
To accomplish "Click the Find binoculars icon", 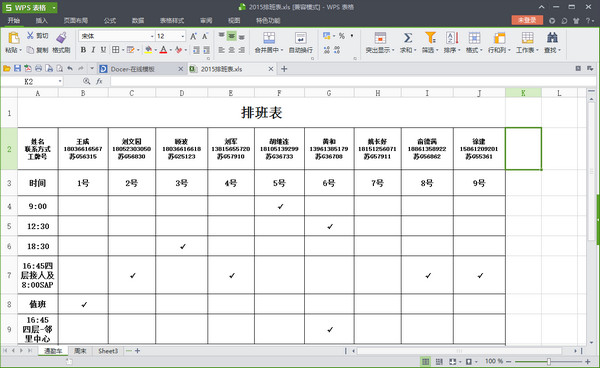I will pos(552,37).
